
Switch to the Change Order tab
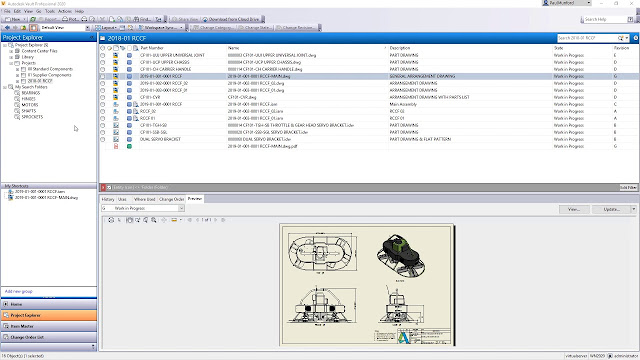(x=171, y=199)
